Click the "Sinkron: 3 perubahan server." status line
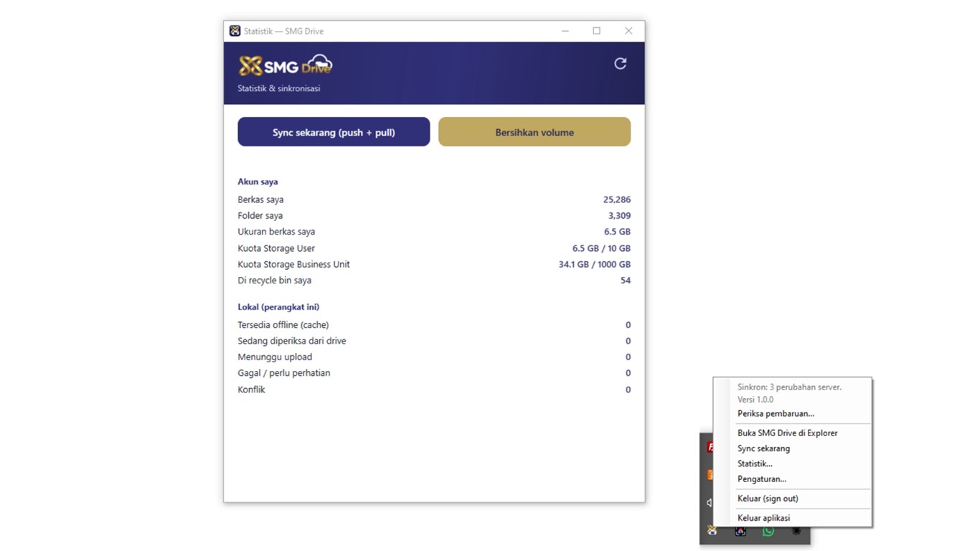Screen dimensions: 980x551 coord(789,387)
